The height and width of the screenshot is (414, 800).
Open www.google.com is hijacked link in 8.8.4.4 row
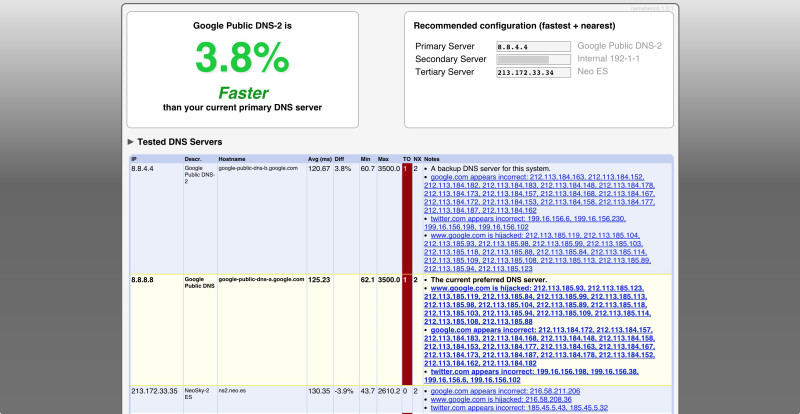[x=537, y=252]
